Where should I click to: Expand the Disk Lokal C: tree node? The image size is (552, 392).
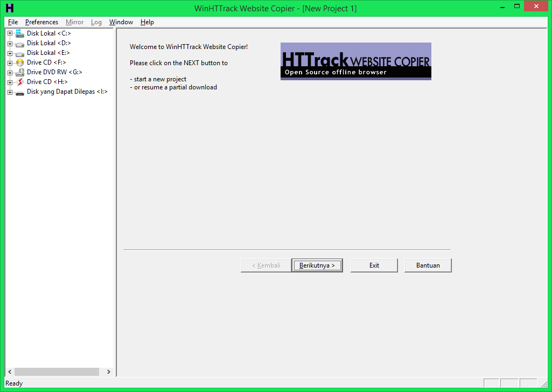coord(10,33)
